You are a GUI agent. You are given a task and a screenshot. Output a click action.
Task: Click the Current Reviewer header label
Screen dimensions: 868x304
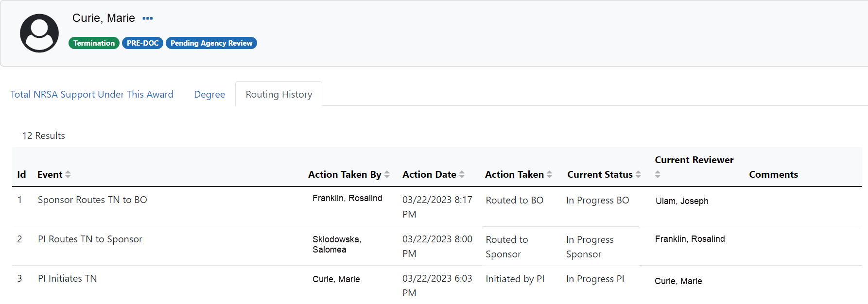tap(694, 160)
